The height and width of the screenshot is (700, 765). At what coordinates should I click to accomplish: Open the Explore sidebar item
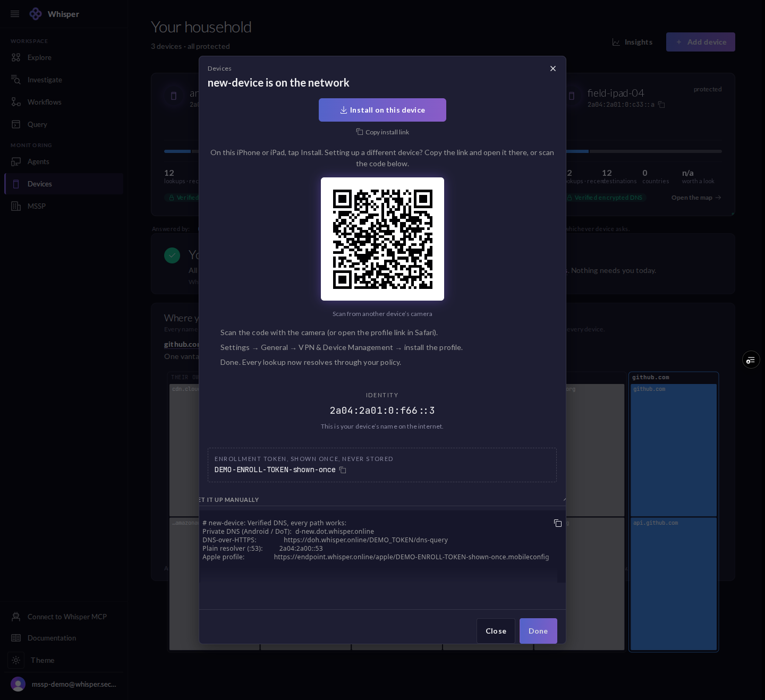point(64,57)
